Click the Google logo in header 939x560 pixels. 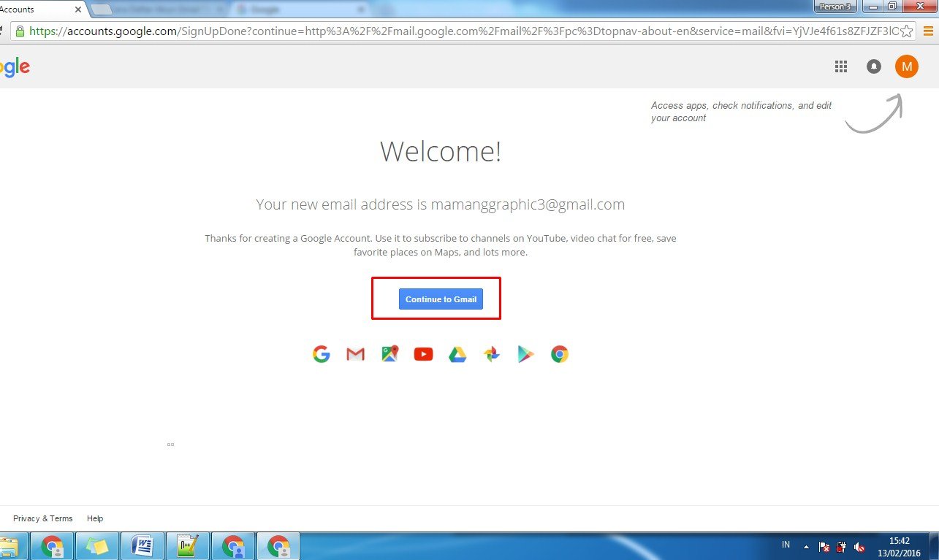tap(15, 67)
